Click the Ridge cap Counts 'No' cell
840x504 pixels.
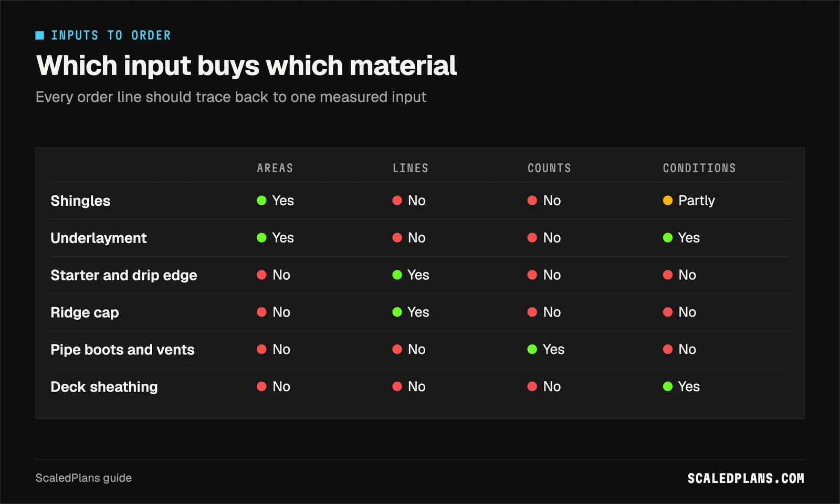[x=544, y=312]
